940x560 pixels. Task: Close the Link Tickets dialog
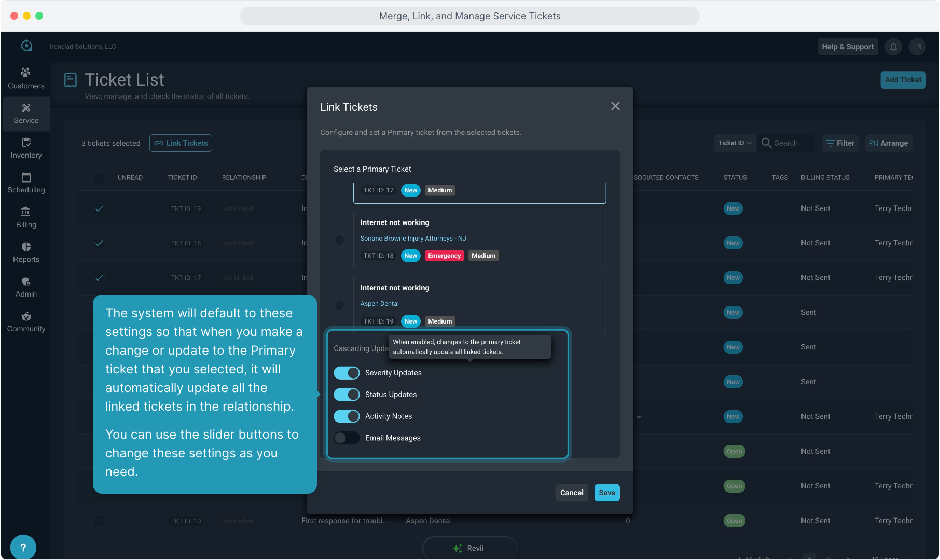coord(615,106)
